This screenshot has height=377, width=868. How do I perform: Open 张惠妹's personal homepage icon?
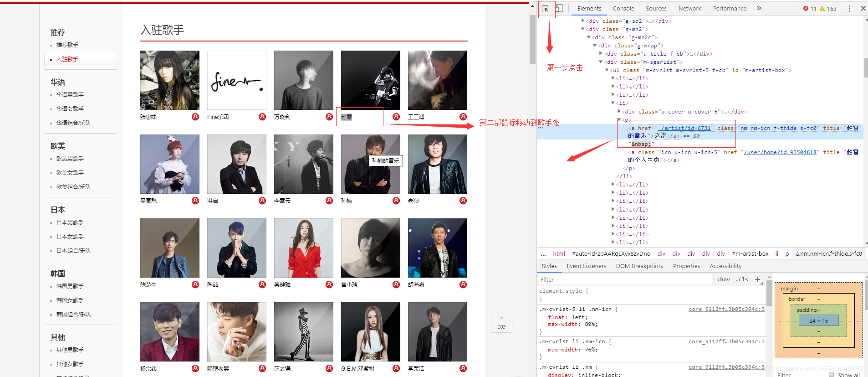tap(195, 117)
